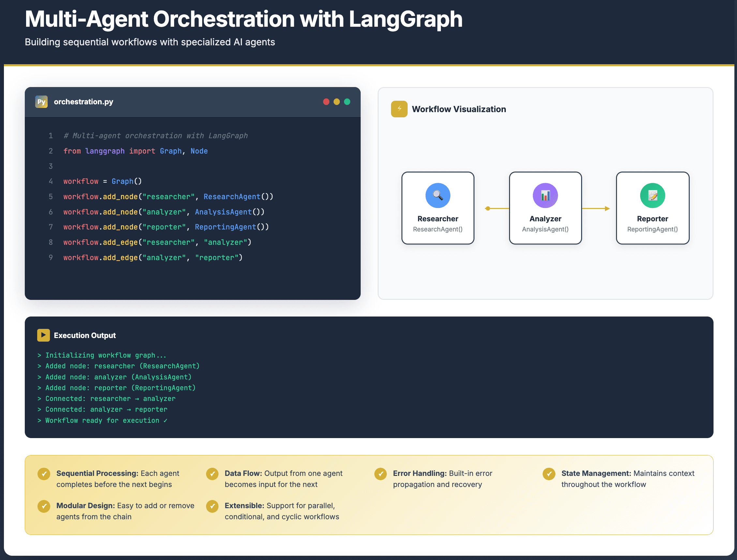The height and width of the screenshot is (560, 737).
Task: Click the Reporter notepad icon
Action: click(652, 195)
